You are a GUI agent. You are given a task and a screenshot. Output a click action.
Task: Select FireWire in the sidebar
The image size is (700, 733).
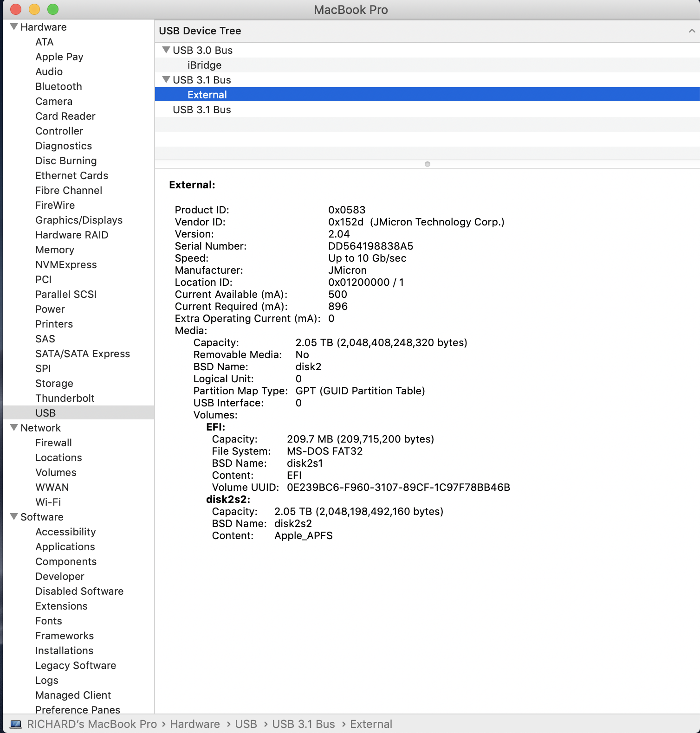(55, 205)
